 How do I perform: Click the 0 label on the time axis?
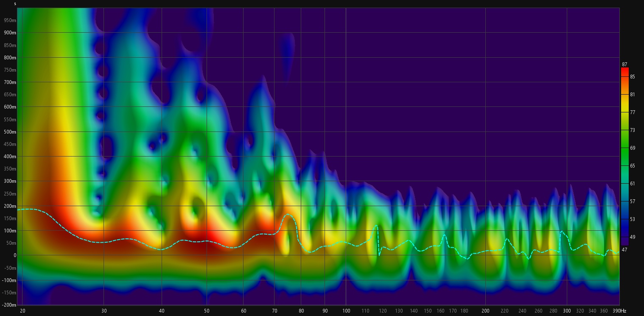click(14, 255)
